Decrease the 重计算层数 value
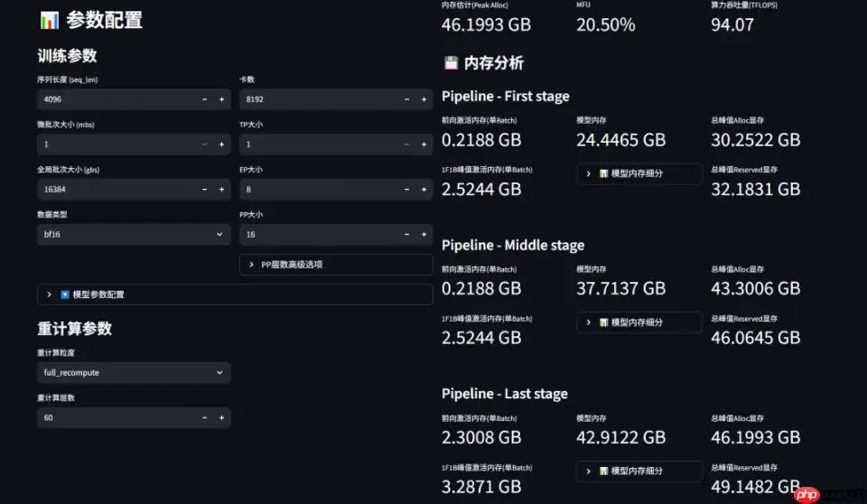Image resolution: width=867 pixels, height=504 pixels. 204,418
